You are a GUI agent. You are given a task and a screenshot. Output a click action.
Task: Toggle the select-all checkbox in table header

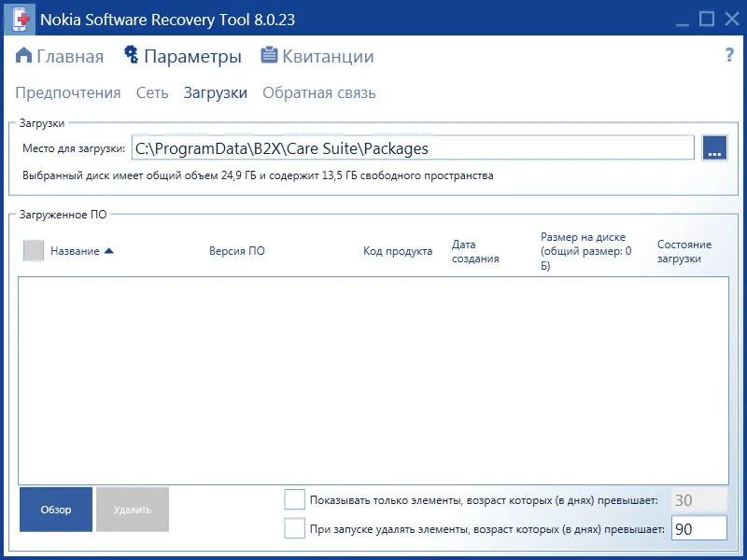click(34, 250)
